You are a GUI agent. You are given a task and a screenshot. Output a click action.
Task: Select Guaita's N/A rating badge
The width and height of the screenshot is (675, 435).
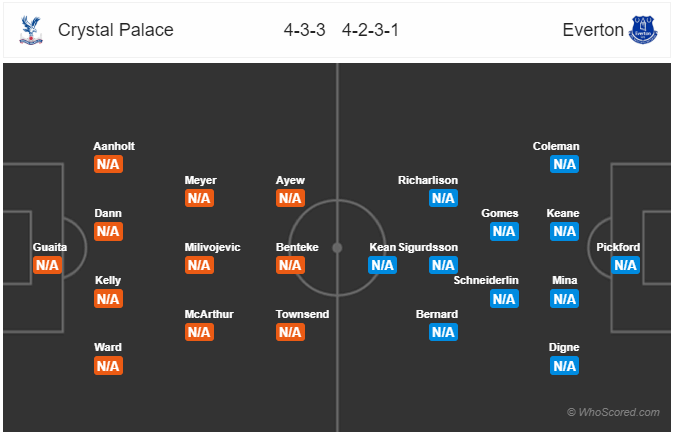point(47,265)
